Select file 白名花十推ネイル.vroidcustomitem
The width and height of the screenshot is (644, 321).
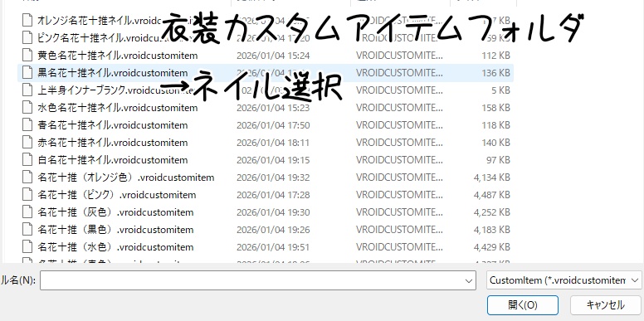(113, 160)
